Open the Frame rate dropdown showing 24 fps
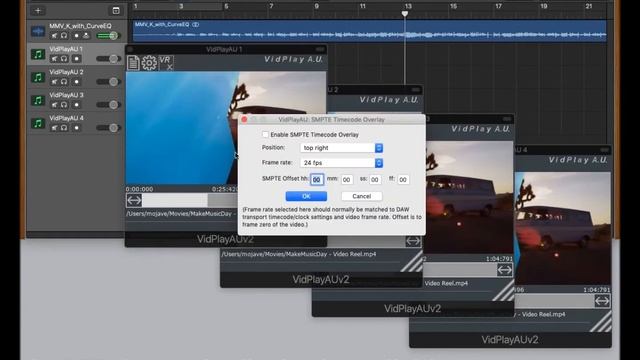This screenshot has width=640, height=360. (341, 163)
